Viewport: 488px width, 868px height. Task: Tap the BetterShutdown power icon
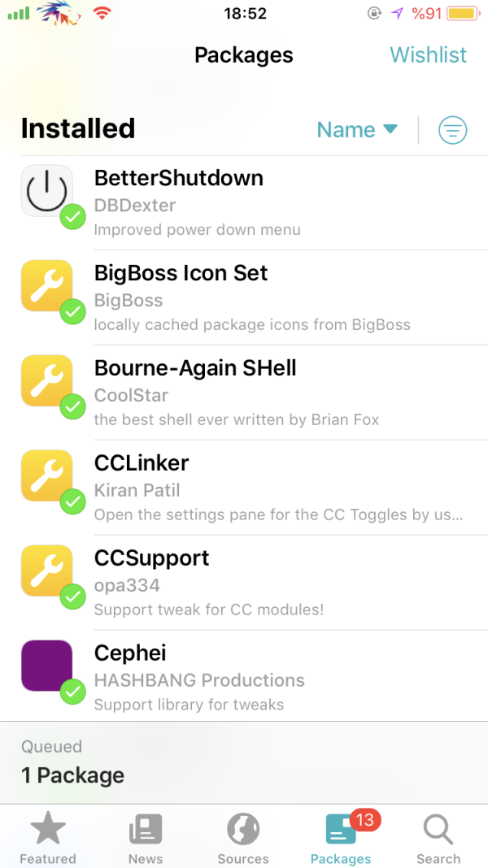click(x=47, y=190)
